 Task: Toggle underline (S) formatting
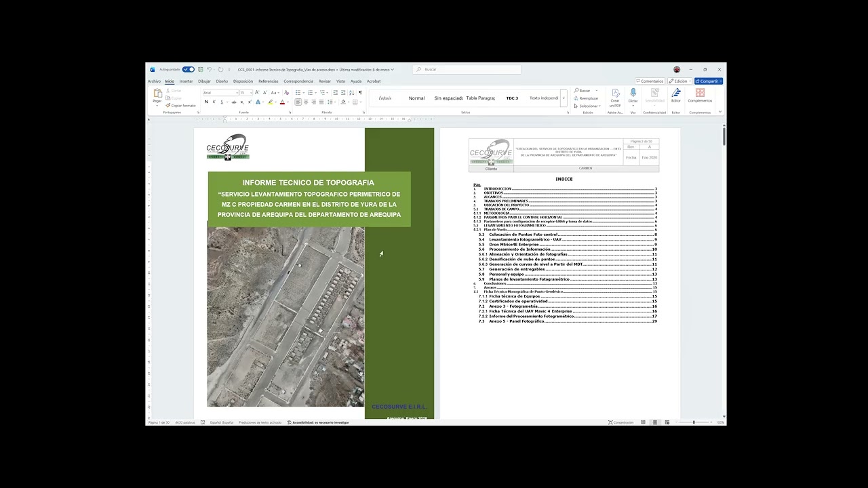221,102
